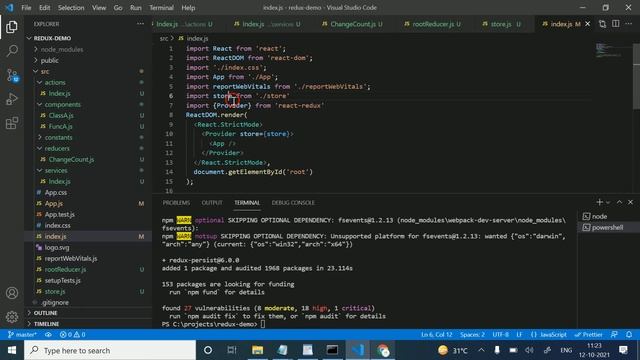Open logo.svg in the explorer
640x360 pixels.
pos(88,247)
